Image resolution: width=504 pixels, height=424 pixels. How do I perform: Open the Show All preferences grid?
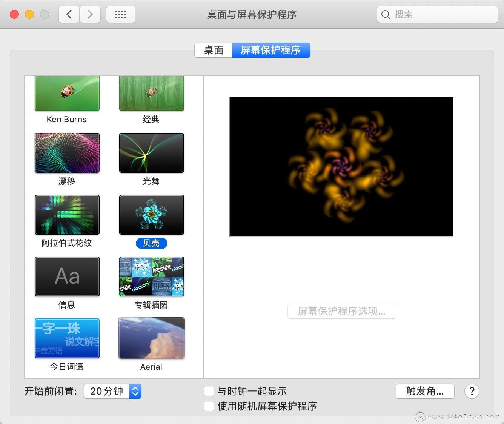click(120, 14)
